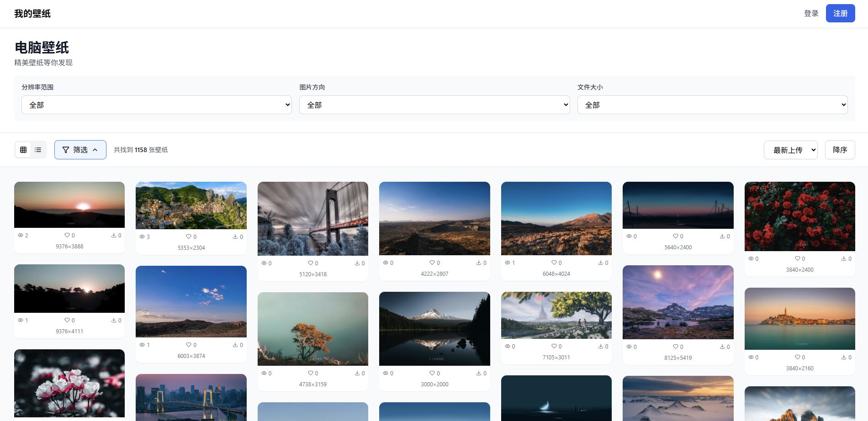Click the heart icon on 7105×3011 card
This screenshot has width=868, height=421.
pos(554,346)
